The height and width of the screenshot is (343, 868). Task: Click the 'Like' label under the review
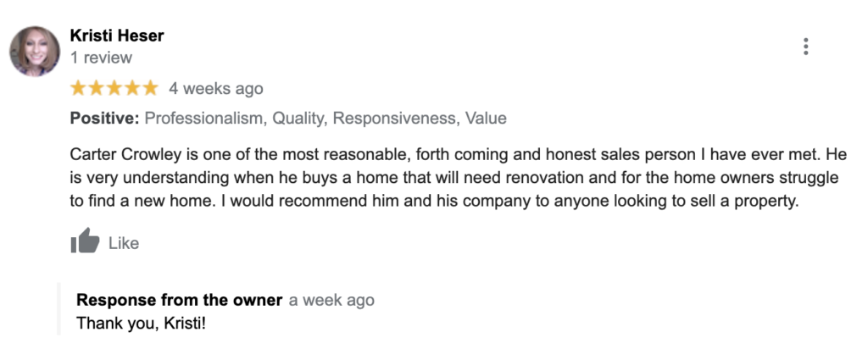click(124, 243)
